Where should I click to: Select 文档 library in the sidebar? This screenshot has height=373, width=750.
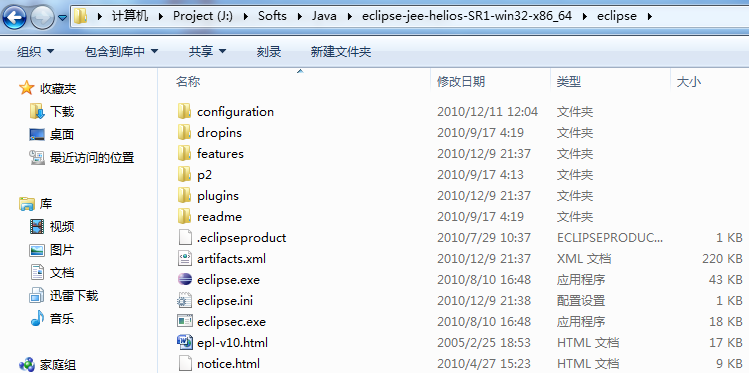62,273
